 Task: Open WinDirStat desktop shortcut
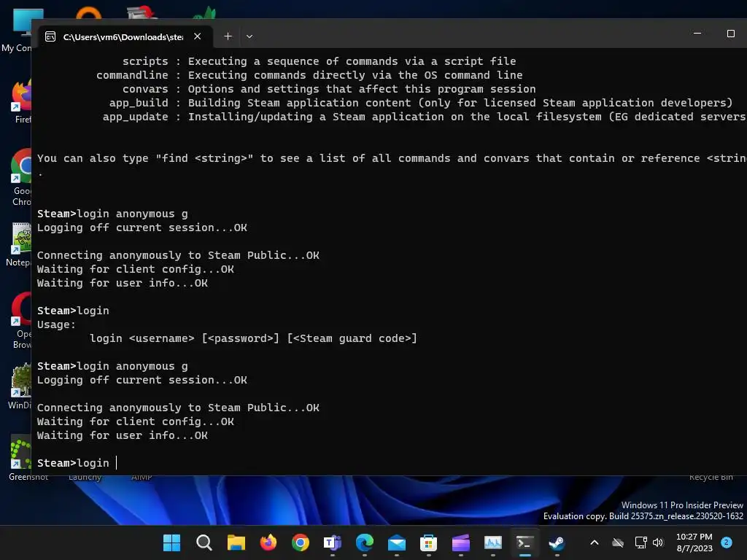pos(19,386)
